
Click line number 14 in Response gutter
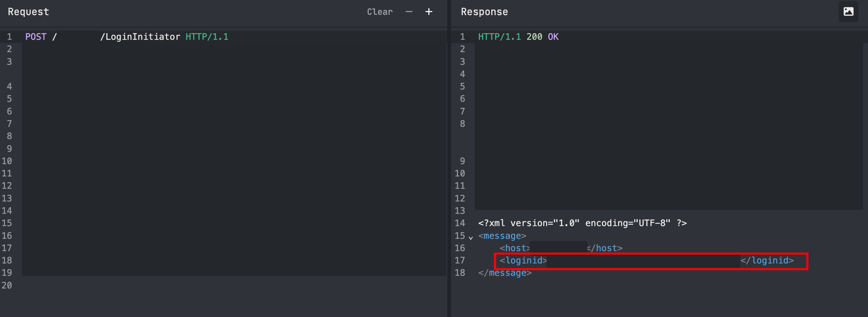click(460, 223)
